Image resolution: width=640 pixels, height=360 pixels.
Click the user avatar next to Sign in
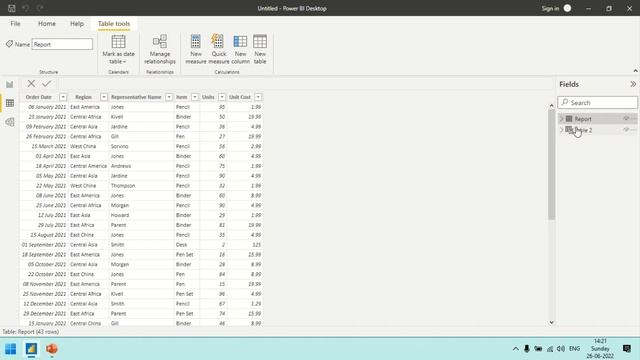click(567, 8)
